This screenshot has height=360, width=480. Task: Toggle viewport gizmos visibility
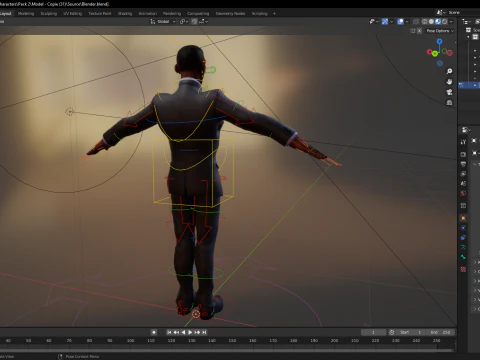pyautogui.click(x=385, y=22)
